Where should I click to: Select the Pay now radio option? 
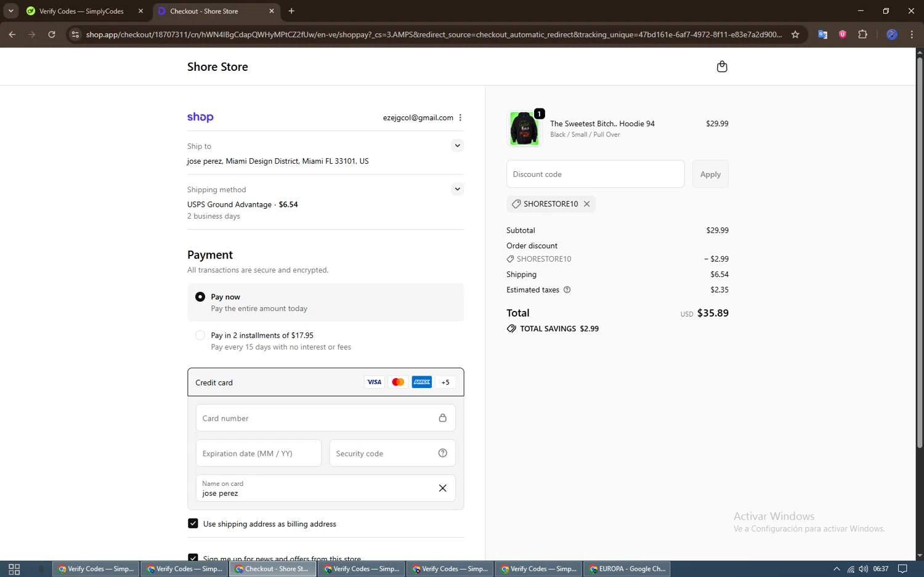(x=200, y=297)
